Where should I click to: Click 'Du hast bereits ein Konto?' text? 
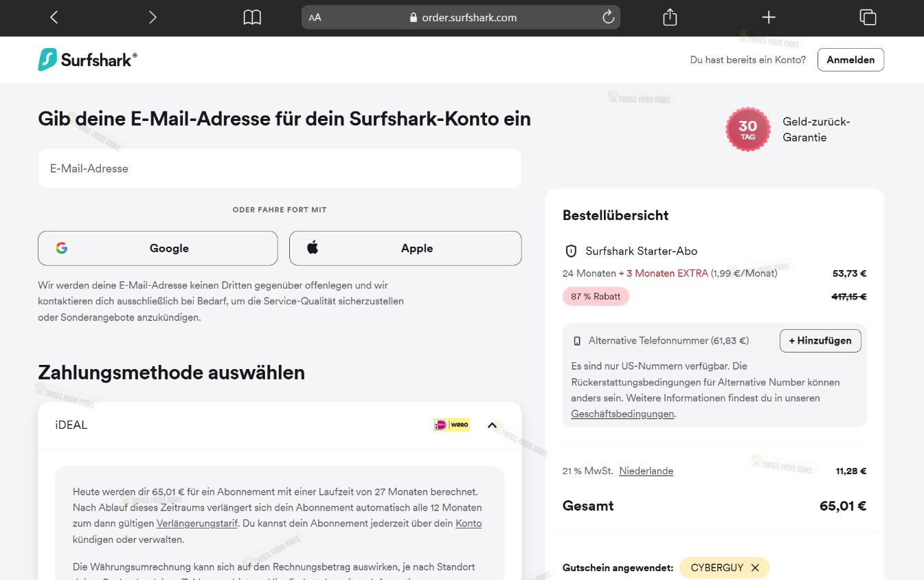(x=748, y=60)
